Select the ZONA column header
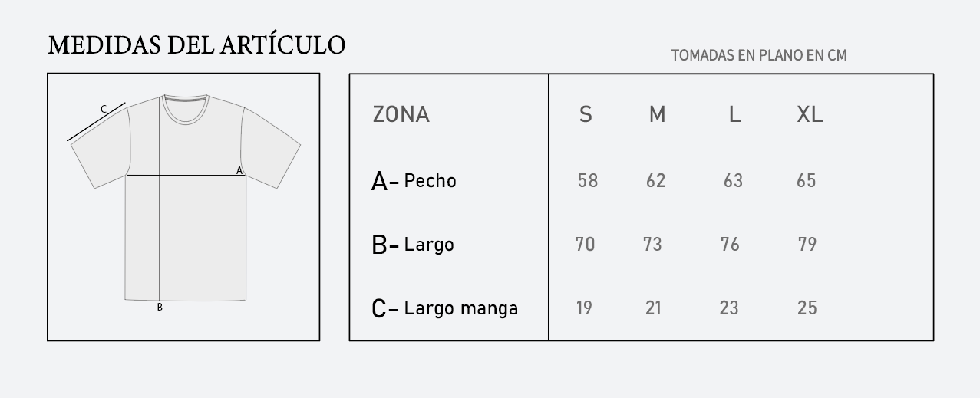 click(401, 114)
